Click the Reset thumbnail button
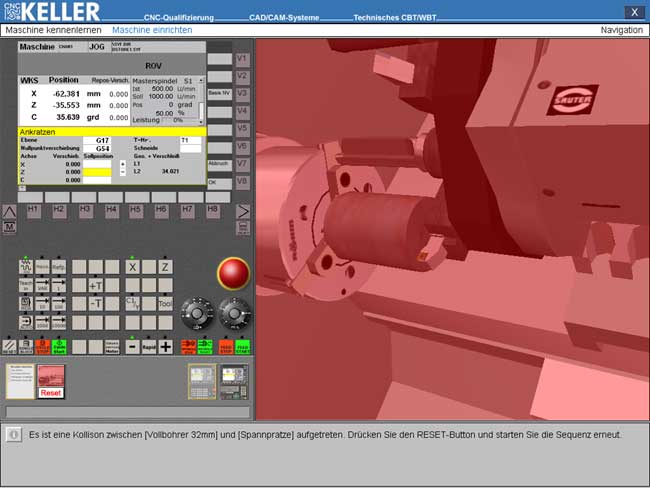The width and height of the screenshot is (650, 488). pyautogui.click(x=51, y=380)
